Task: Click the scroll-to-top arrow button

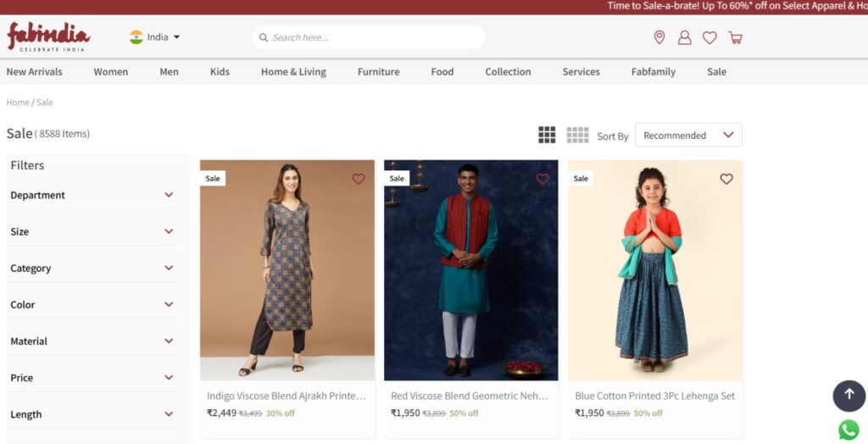Action: click(x=849, y=396)
